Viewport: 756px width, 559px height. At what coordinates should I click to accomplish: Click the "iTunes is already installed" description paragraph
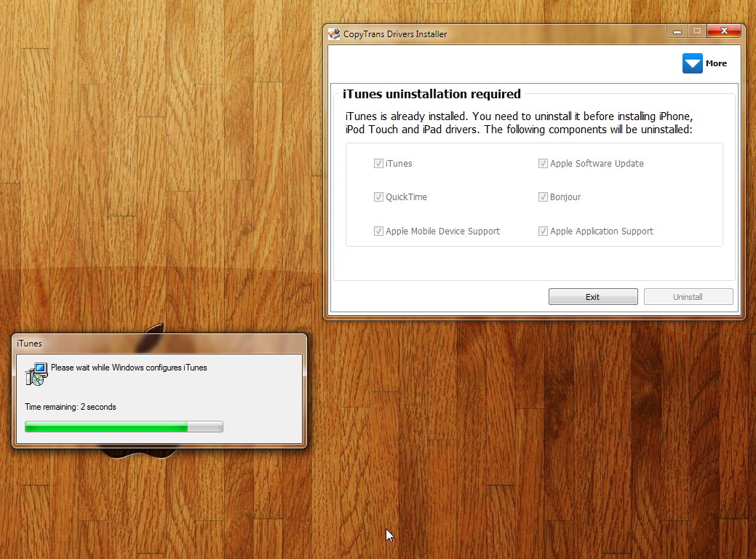(519, 123)
